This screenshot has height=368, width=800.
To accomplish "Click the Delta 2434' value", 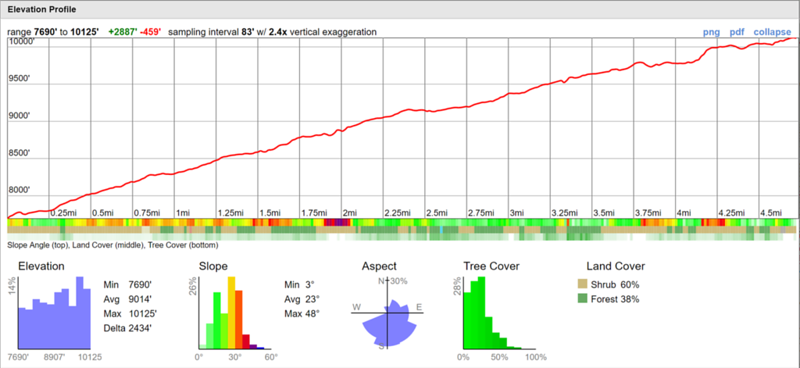I will click(128, 327).
